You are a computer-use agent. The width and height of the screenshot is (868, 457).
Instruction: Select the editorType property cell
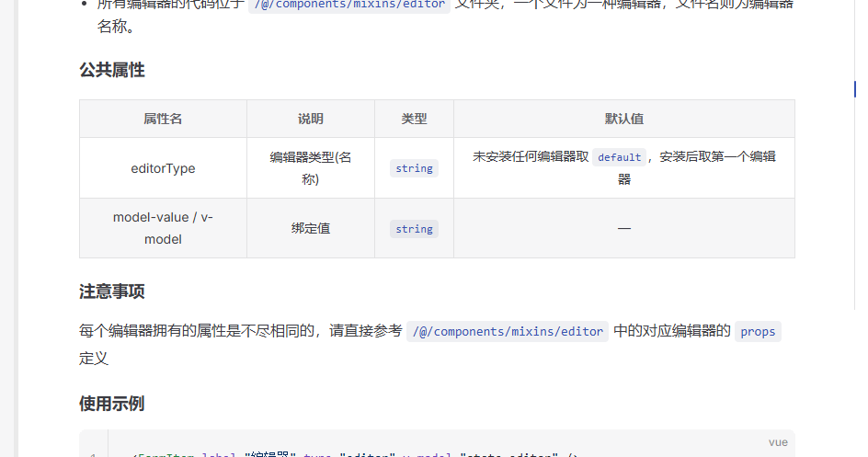pyautogui.click(x=163, y=168)
